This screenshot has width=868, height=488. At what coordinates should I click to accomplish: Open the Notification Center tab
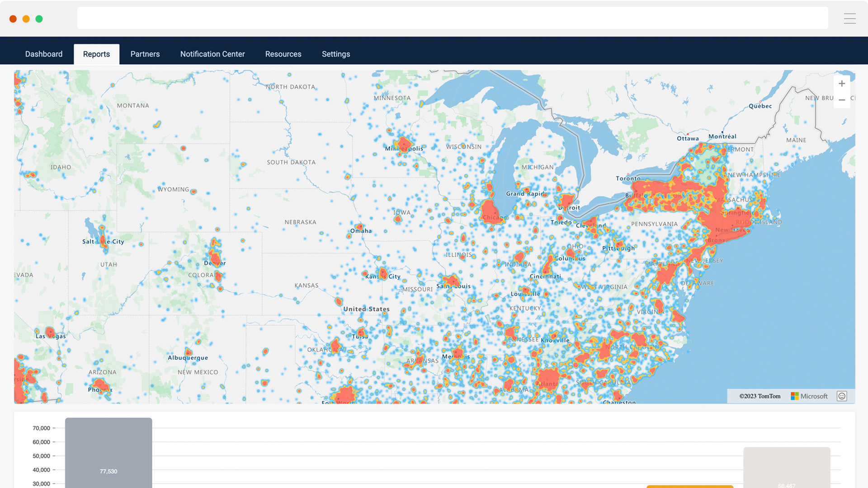coord(212,54)
